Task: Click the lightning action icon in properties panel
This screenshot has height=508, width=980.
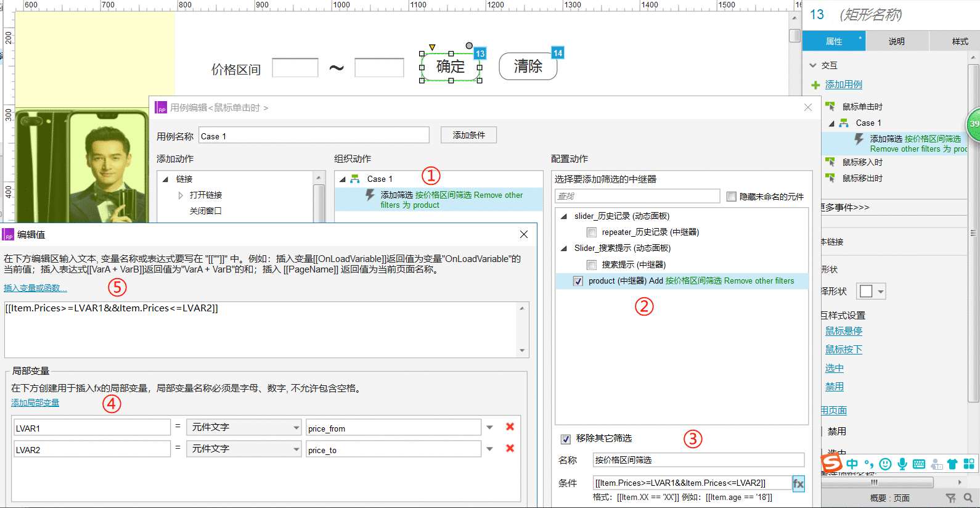Action: [x=859, y=139]
